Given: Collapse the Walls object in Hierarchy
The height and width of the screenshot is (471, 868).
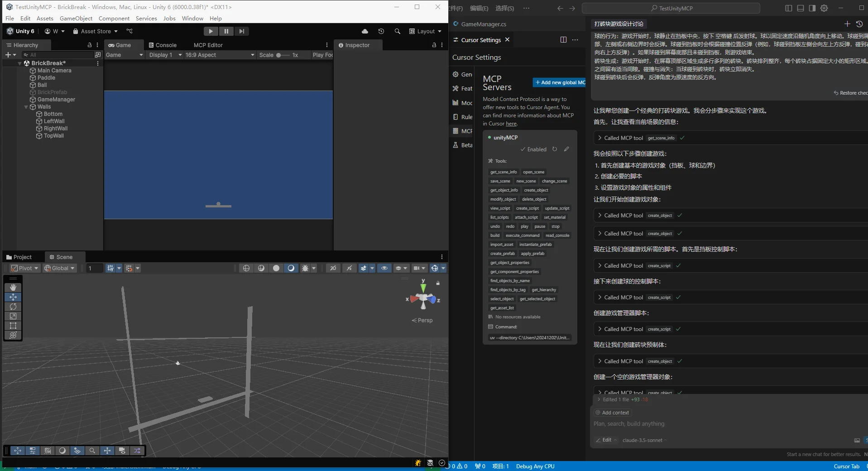Looking at the screenshot, I should click(x=26, y=107).
